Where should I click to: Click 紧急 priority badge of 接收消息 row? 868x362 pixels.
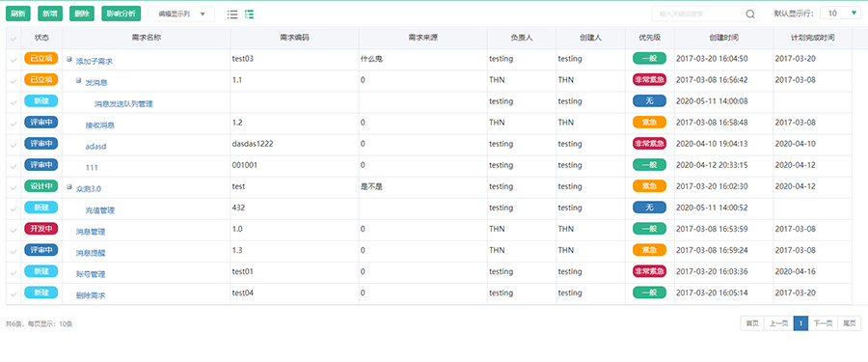click(x=649, y=122)
